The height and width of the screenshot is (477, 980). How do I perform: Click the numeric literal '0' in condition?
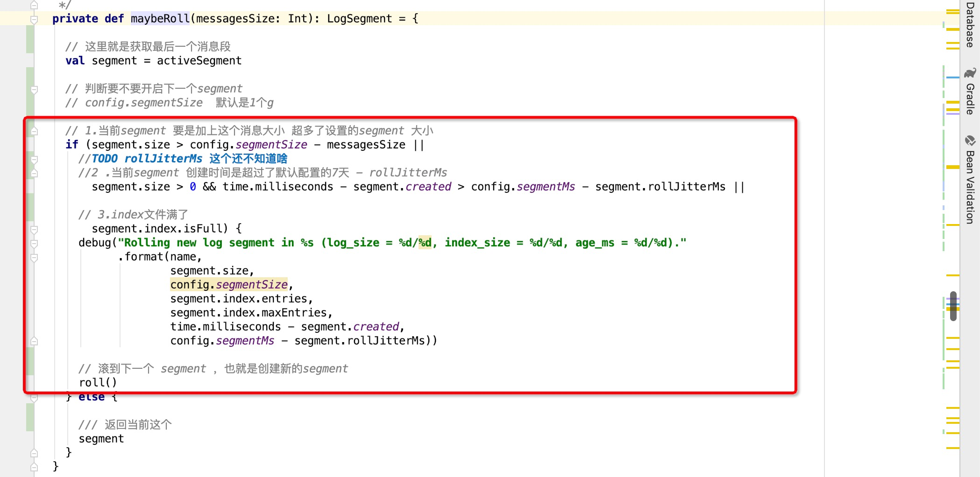point(193,187)
